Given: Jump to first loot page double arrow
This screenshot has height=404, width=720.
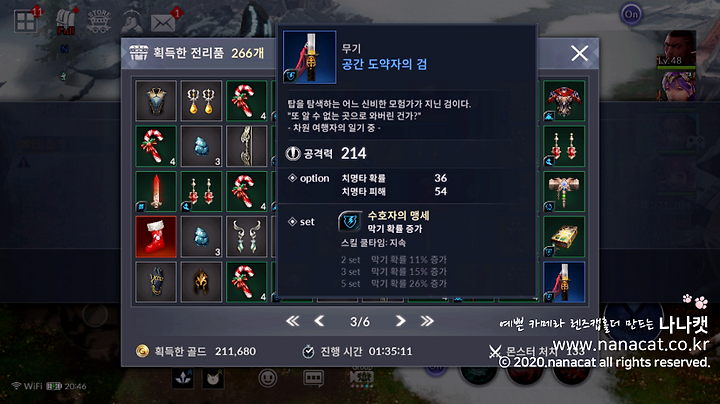Looking at the screenshot, I should tap(292, 321).
